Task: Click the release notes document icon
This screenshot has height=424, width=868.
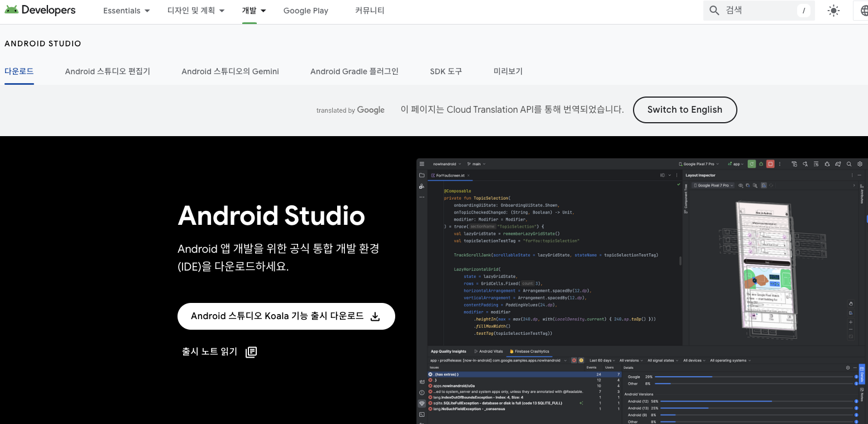Action: (x=251, y=351)
